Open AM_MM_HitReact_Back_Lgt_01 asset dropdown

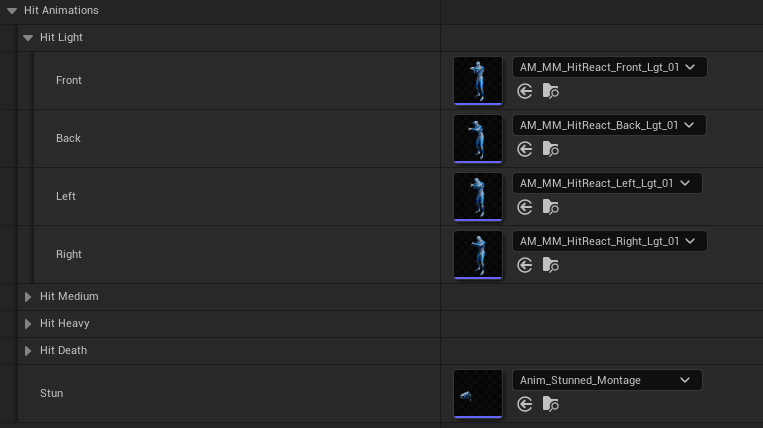pos(609,125)
